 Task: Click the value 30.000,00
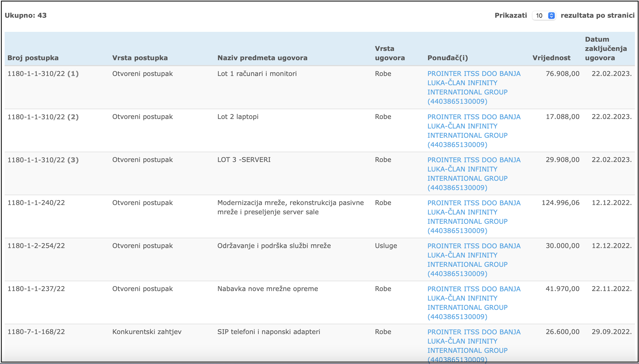(x=562, y=246)
